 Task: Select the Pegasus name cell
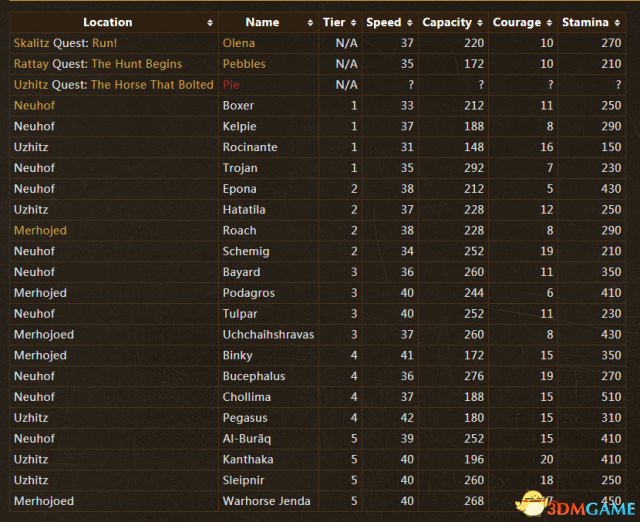pyautogui.click(x=268, y=418)
